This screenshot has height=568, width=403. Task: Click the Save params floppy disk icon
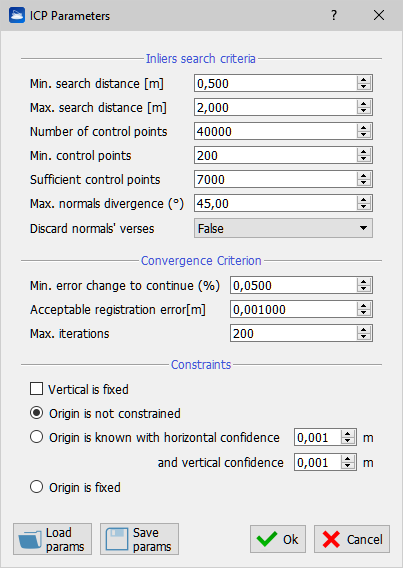[117, 539]
